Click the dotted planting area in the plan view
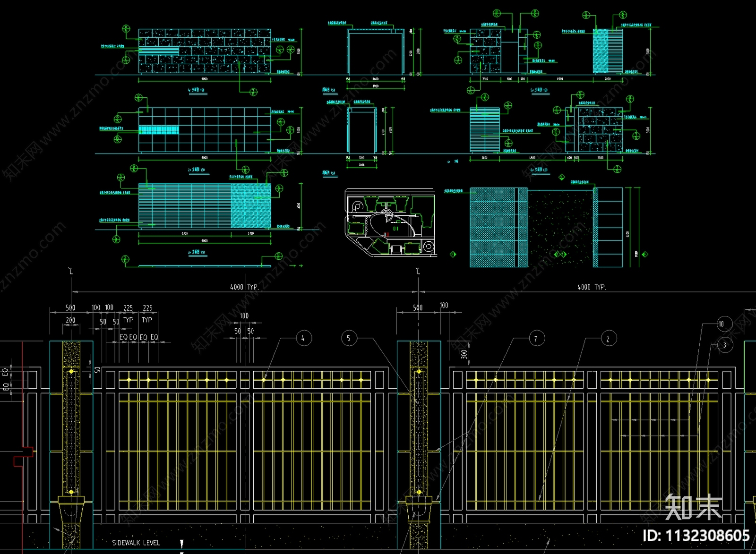Viewport: 756px width, 554px height. click(x=560, y=228)
